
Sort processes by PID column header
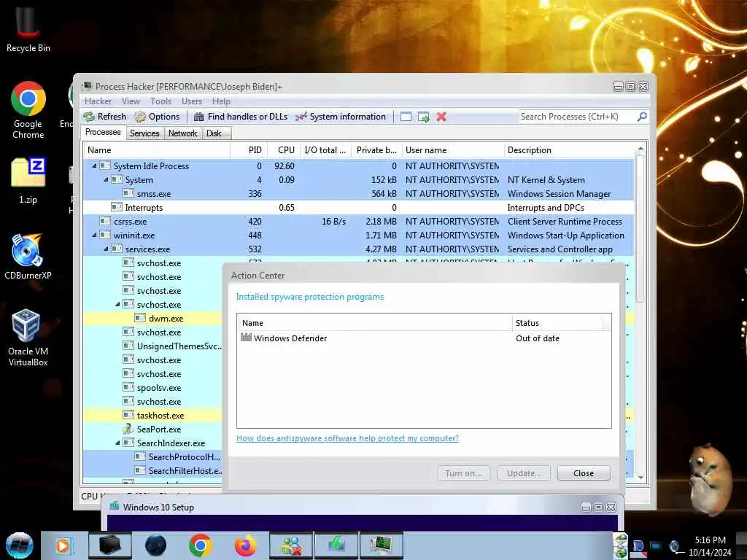(x=249, y=150)
